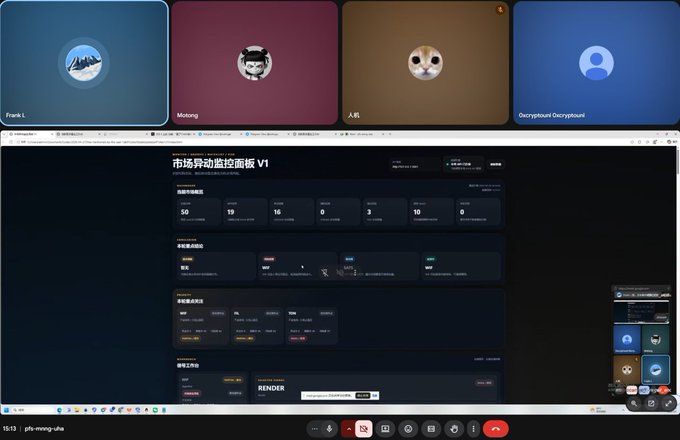Viewport: 680px width, 440px height.
Task: Open the TON priority watch card
Action: [x=311, y=326]
